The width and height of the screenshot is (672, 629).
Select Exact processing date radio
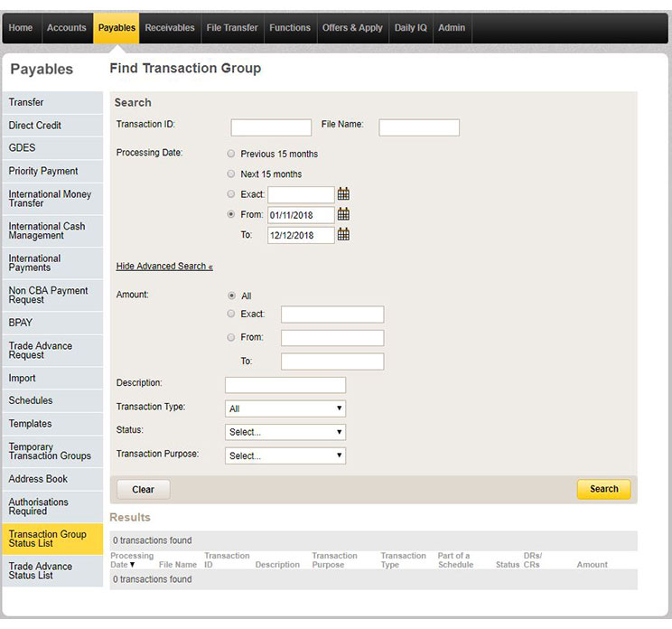(x=231, y=193)
